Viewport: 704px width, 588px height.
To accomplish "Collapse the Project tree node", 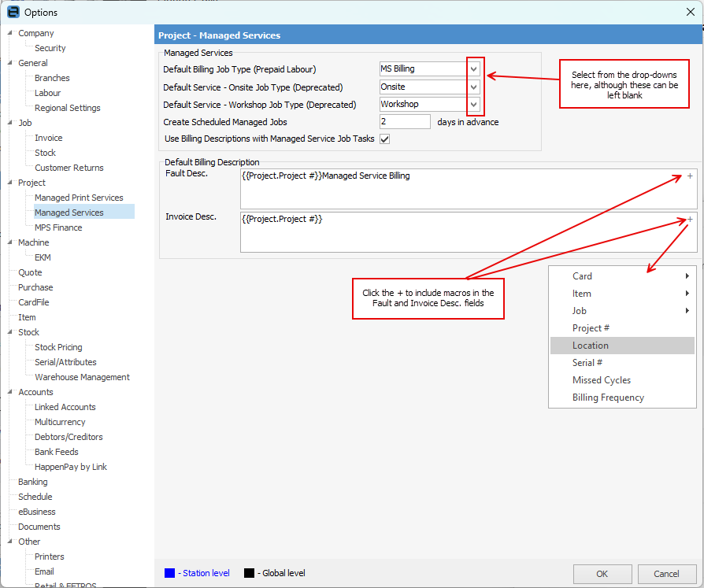I will pyautogui.click(x=10, y=183).
